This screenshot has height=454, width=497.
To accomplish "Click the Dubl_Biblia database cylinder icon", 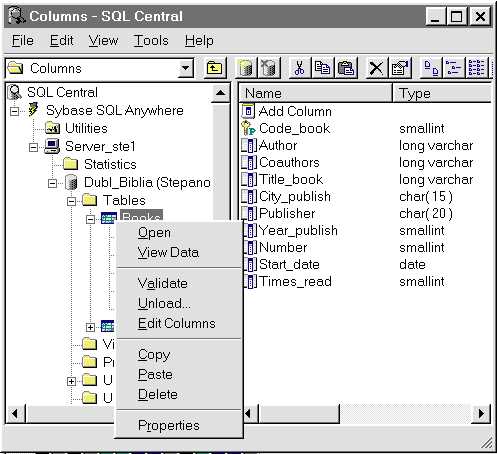I will (x=71, y=182).
